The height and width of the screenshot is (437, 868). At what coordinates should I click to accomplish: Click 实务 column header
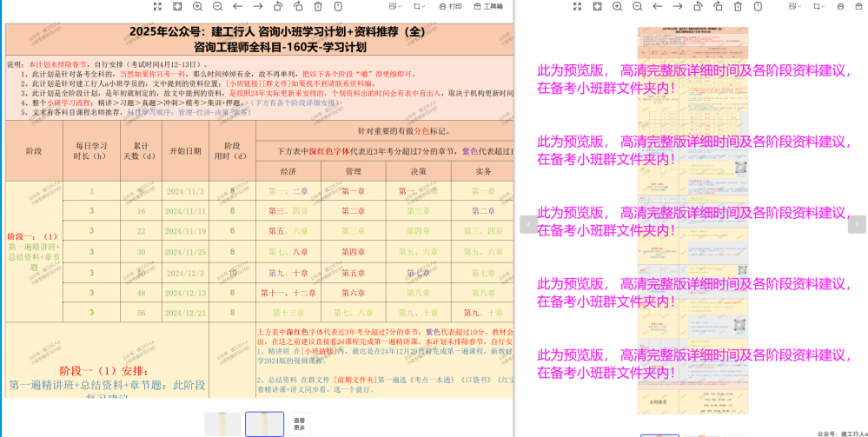click(483, 172)
